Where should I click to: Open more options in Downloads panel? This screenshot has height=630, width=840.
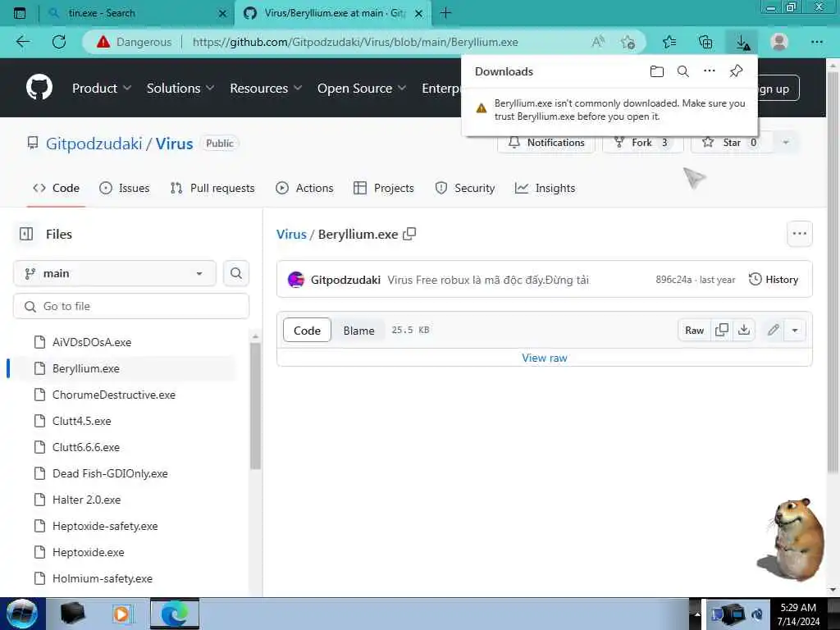pos(710,71)
